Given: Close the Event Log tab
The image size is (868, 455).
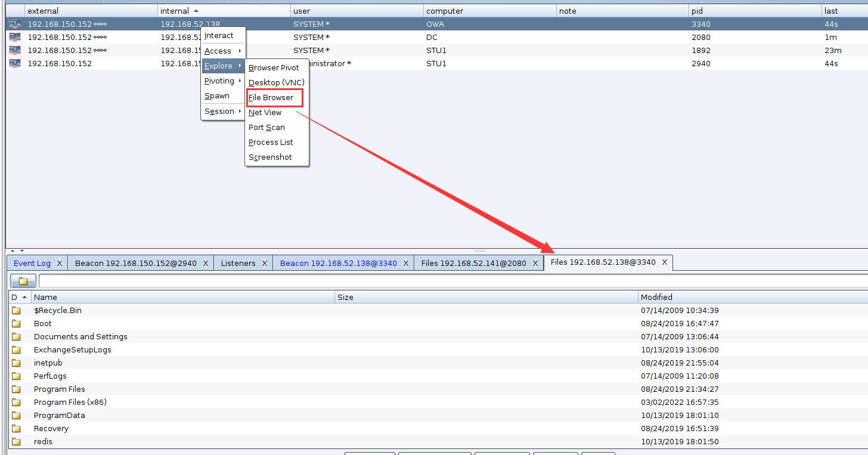Looking at the screenshot, I should pyautogui.click(x=60, y=263).
